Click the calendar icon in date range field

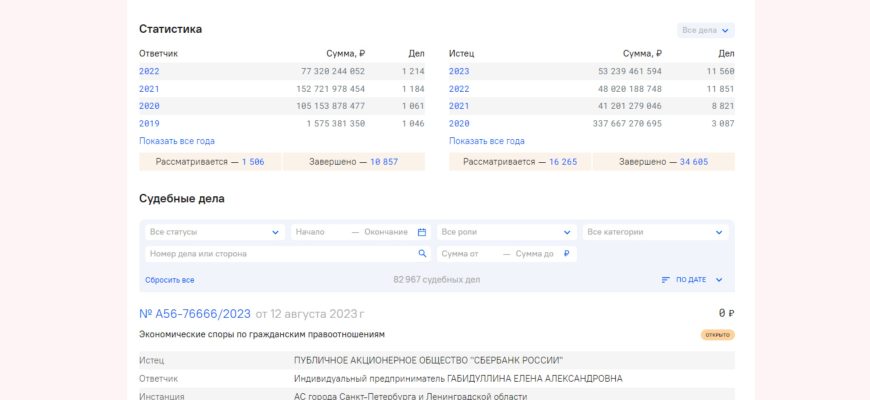422,232
